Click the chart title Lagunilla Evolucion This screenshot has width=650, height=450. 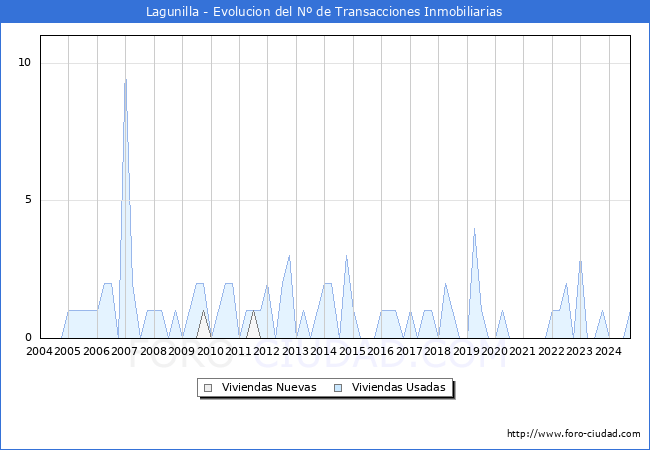(324, 12)
